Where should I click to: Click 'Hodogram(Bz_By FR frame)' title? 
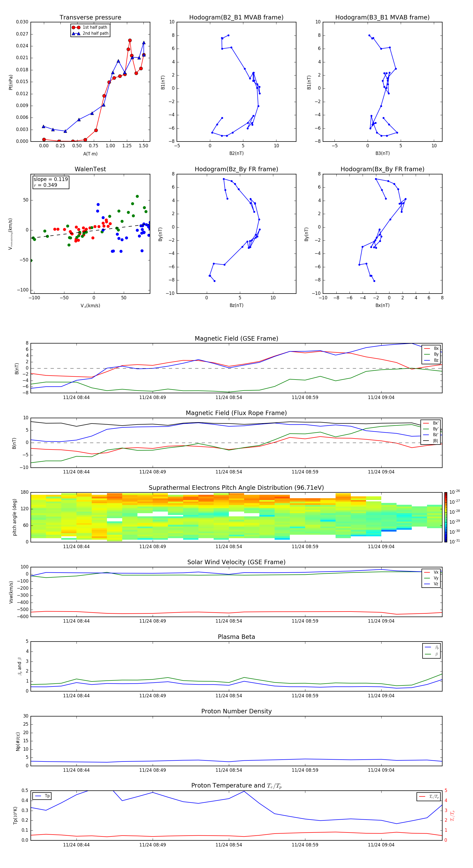coord(236,169)
